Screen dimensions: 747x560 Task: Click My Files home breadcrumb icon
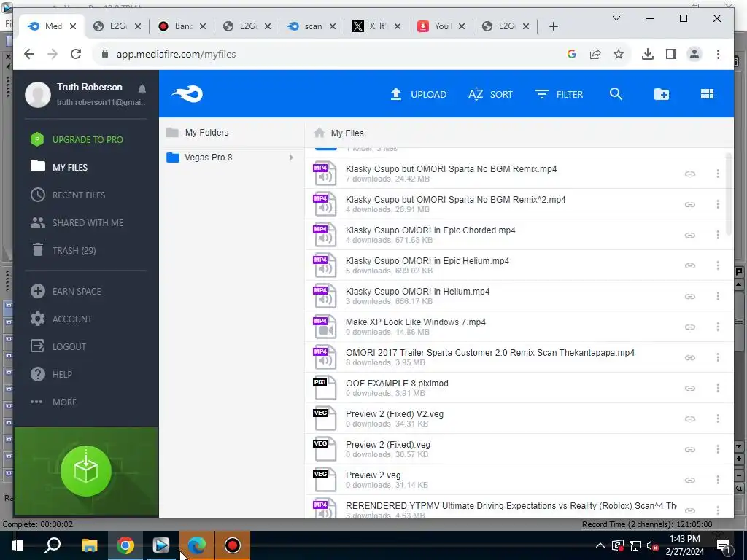[x=320, y=133]
